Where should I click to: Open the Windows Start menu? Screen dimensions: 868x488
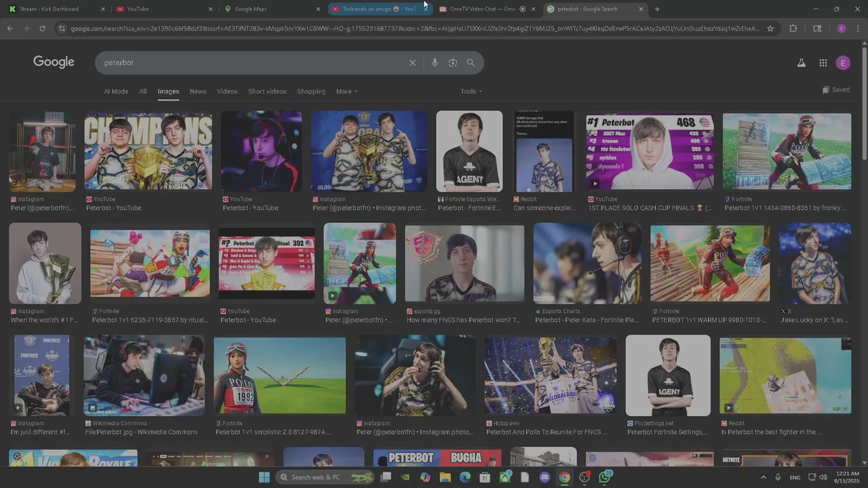pos(264,477)
